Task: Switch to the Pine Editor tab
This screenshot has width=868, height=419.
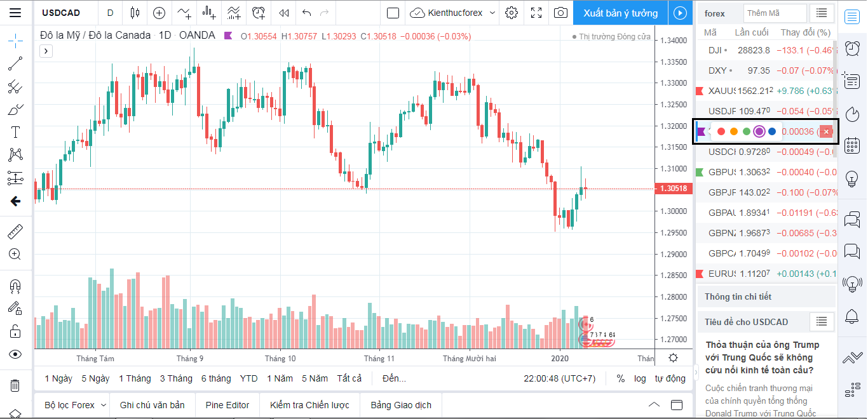Action: pyautogui.click(x=227, y=405)
